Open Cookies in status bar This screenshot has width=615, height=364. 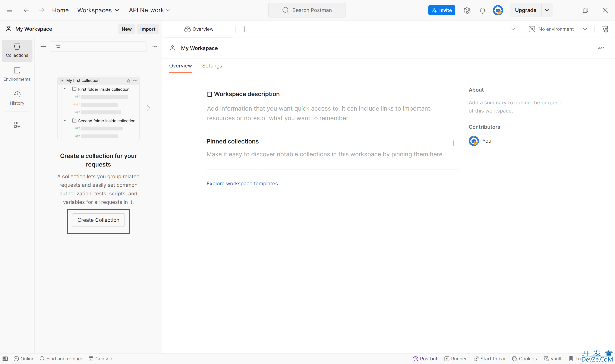coord(524,359)
